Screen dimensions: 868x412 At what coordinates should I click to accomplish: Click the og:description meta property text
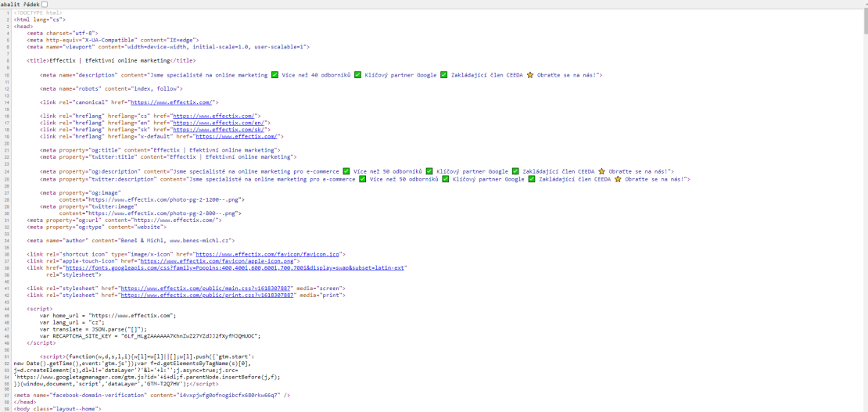[x=357, y=171]
